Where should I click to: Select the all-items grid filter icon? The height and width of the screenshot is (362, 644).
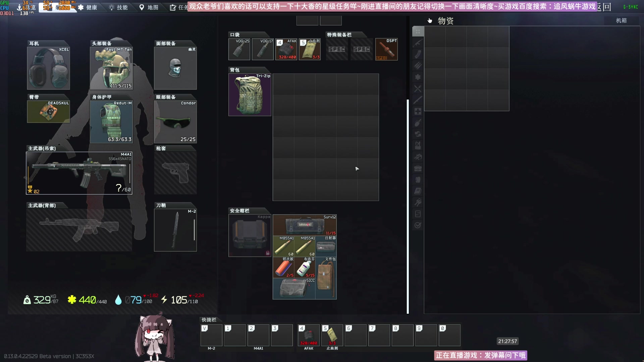click(418, 32)
